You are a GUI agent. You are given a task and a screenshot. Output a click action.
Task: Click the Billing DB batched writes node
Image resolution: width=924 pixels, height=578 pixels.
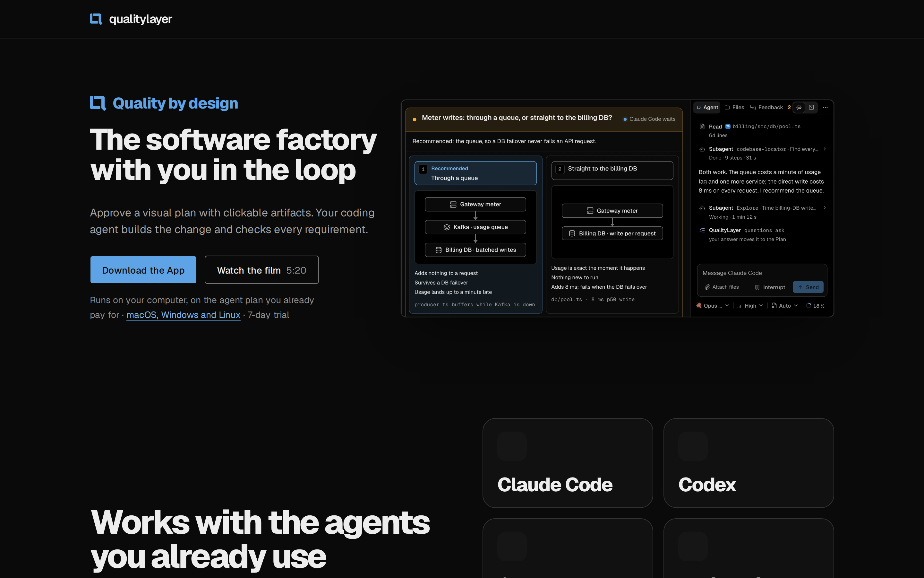(x=475, y=250)
